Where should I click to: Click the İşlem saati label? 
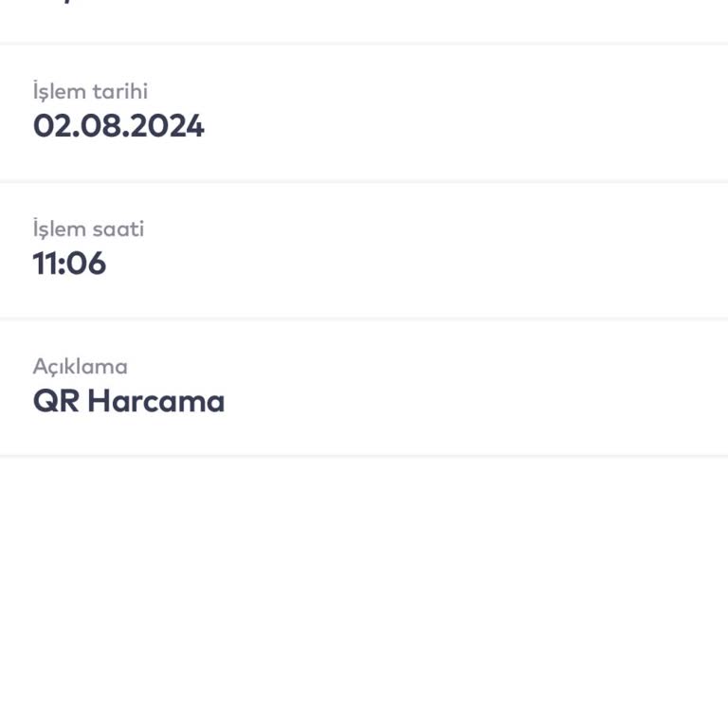pyautogui.click(x=88, y=229)
